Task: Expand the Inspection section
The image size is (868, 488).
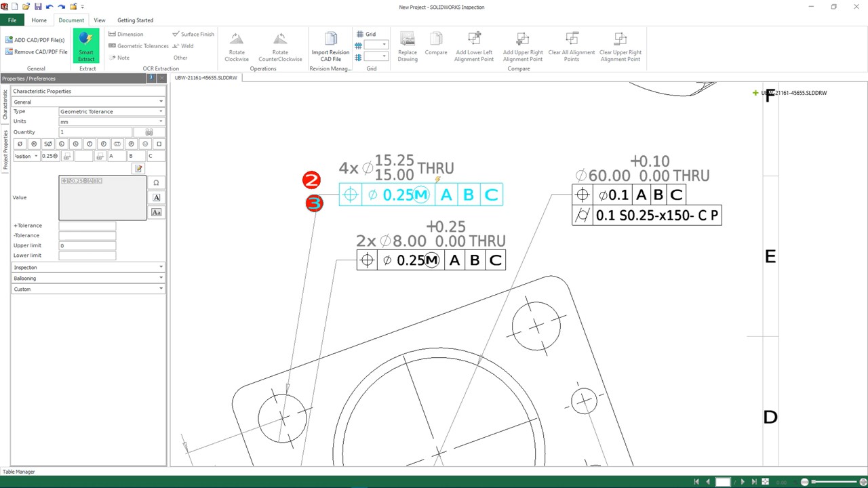Action: [88, 267]
